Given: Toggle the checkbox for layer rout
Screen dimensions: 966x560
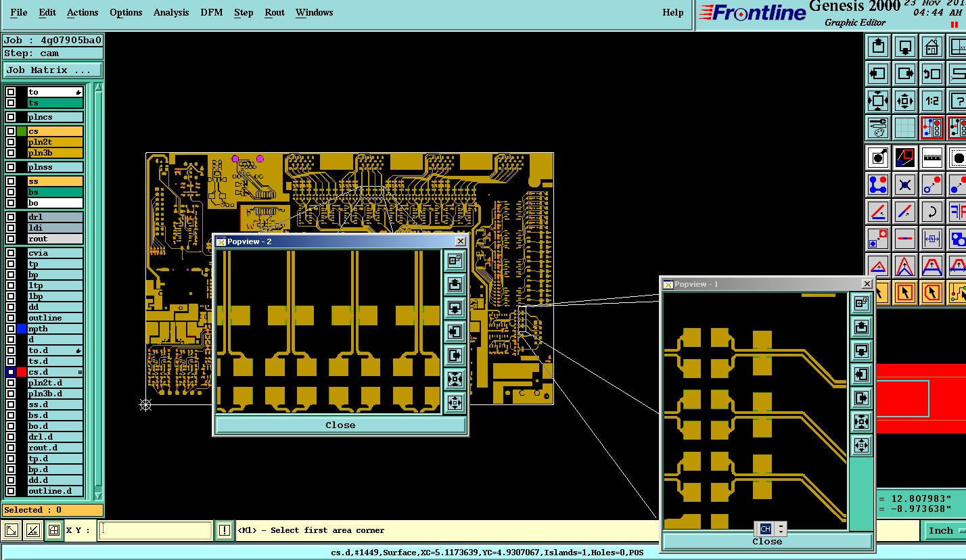Looking at the screenshot, I should [11, 239].
